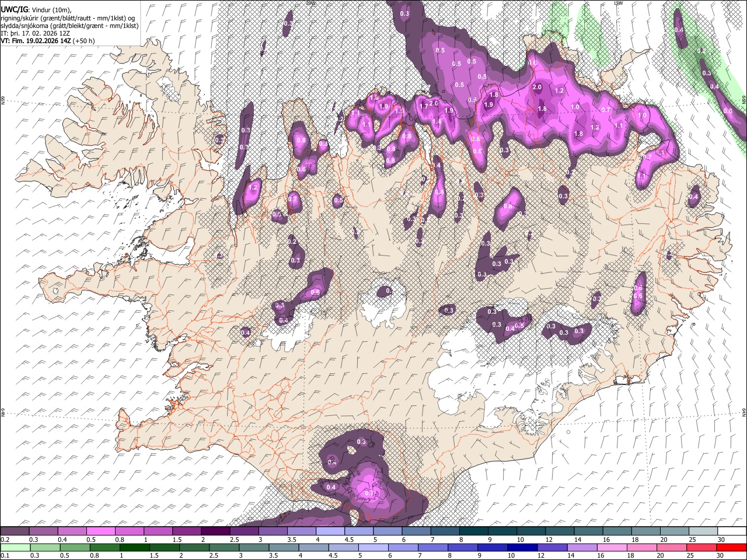
Task: Pick white top-row swatch after 30
Action: pos(732,531)
